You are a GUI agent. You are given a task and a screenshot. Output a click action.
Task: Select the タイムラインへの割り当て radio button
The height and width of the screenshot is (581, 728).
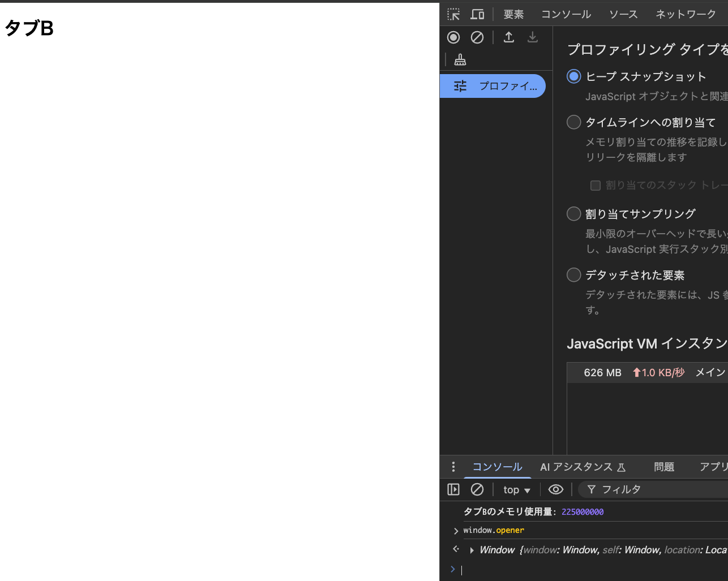click(x=574, y=122)
